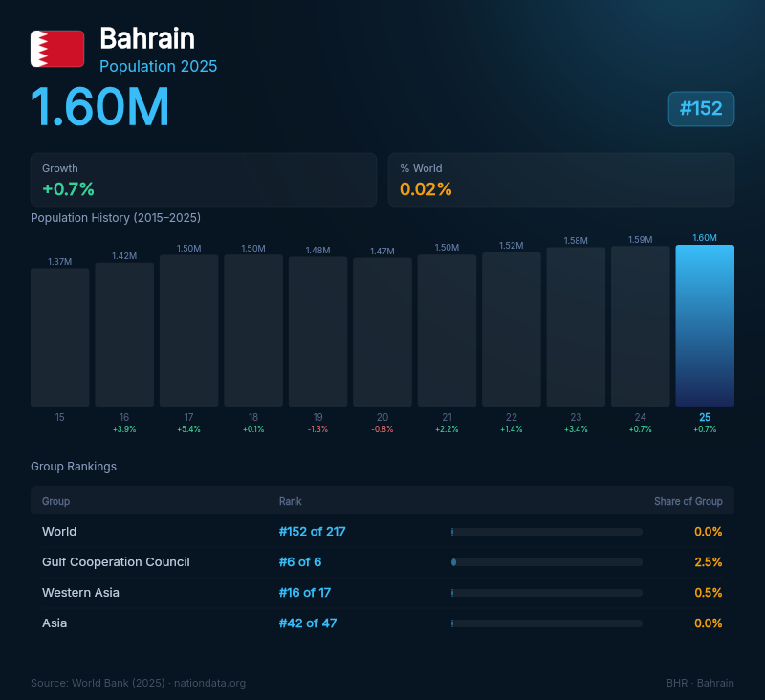Click the 2.5% share value
Image resolution: width=765 pixels, height=700 pixels.
[x=709, y=562]
